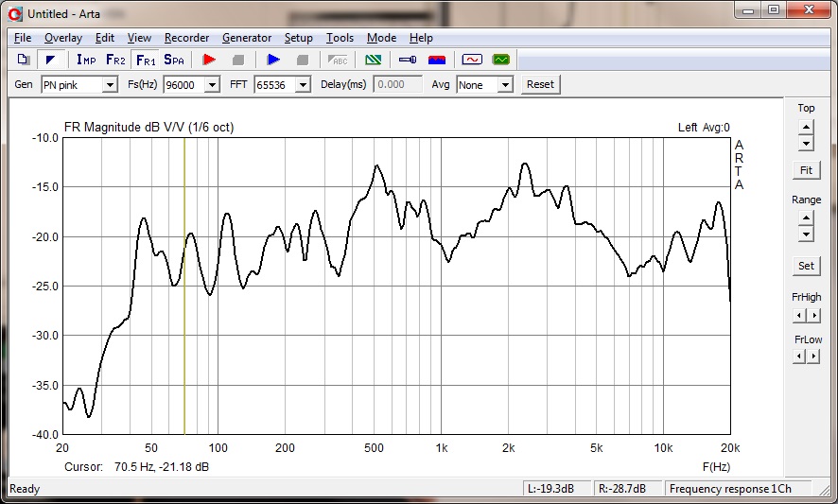Click the Cursor readout text 70.5 Hz, -21.18 dB
The image size is (838, 504).
coord(162,466)
